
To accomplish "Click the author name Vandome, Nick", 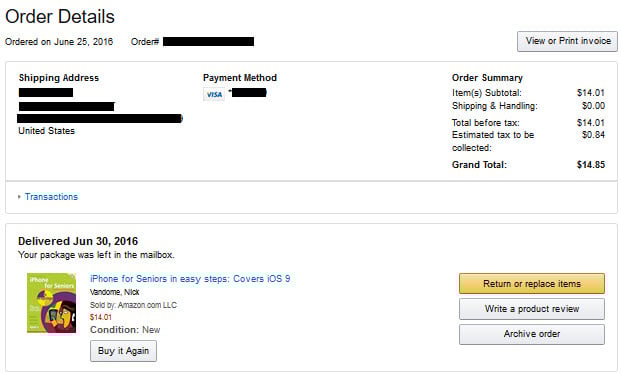I will (114, 292).
